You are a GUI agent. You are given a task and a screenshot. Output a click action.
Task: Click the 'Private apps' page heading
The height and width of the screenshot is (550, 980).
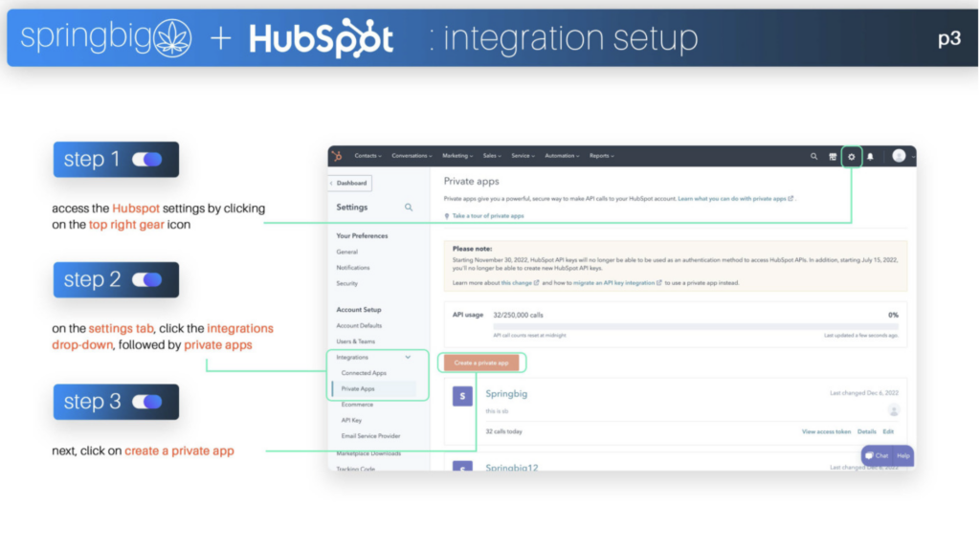tap(471, 181)
